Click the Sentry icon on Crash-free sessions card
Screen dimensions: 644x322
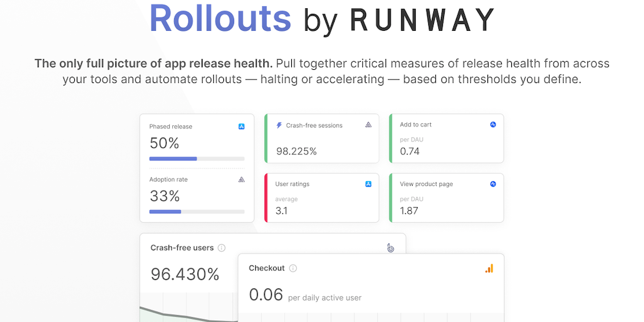369,125
